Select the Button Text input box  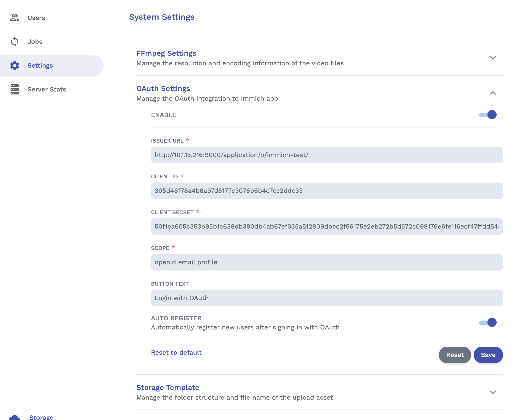(x=327, y=298)
